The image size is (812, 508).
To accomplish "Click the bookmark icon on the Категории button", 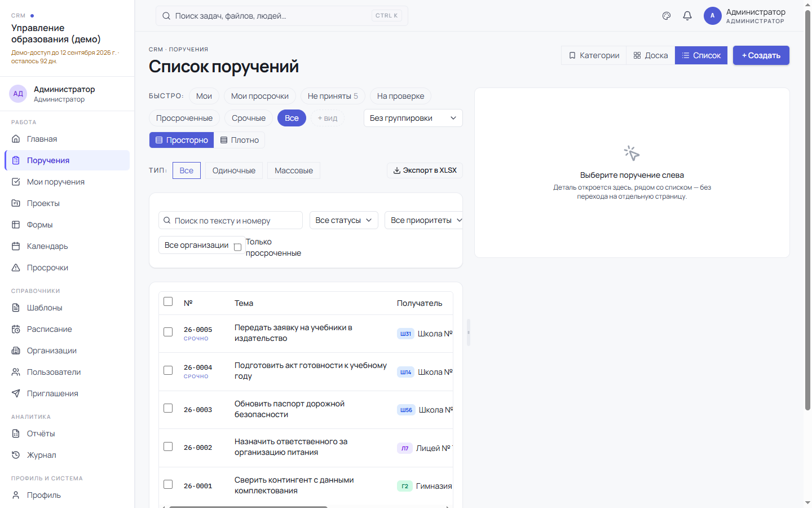I will 572,55.
